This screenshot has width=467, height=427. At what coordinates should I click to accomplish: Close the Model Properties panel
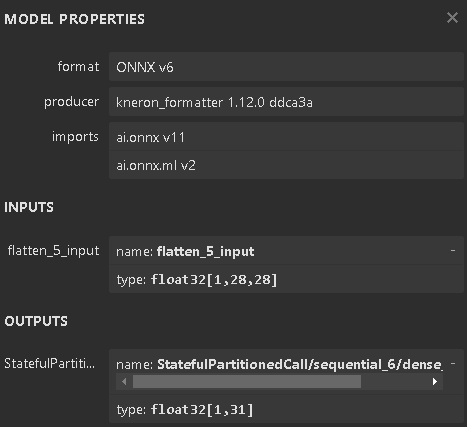pos(452,18)
